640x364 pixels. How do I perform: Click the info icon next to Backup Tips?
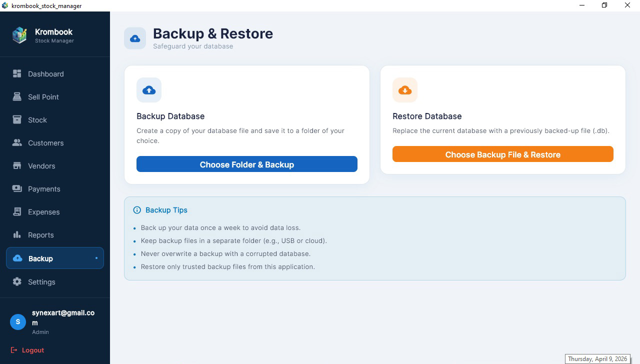(x=137, y=210)
